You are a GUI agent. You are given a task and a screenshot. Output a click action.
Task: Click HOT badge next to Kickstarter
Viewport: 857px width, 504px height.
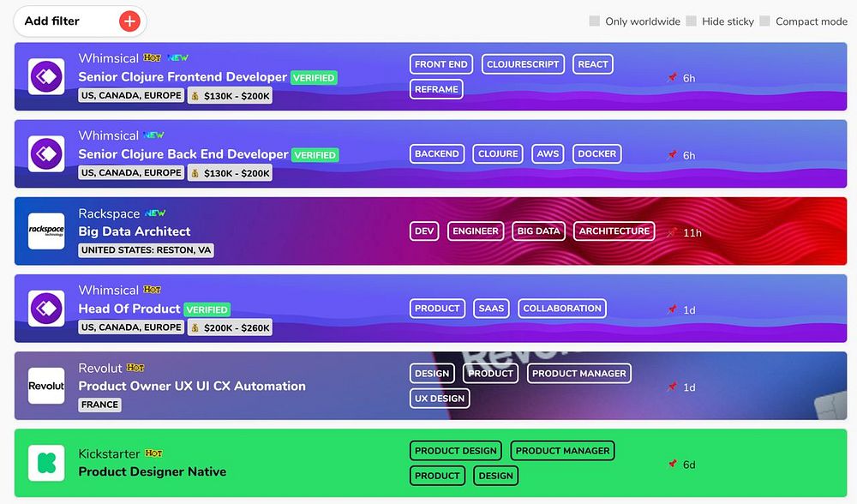pos(153,453)
